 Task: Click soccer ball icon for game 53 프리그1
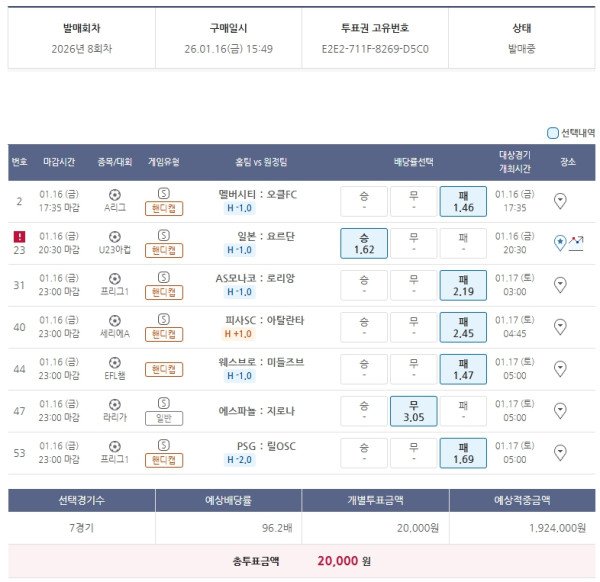click(115, 446)
